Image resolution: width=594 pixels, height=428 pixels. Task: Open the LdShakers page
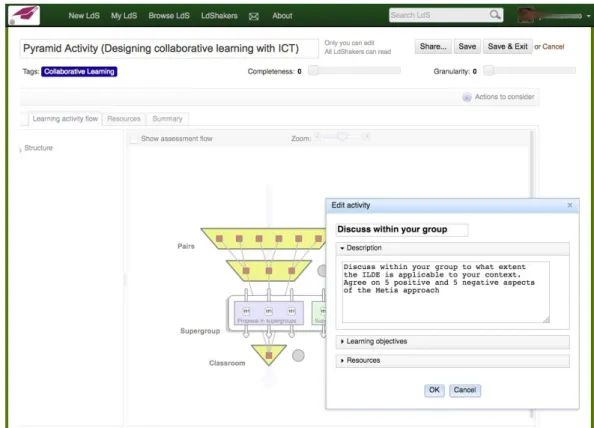click(219, 16)
